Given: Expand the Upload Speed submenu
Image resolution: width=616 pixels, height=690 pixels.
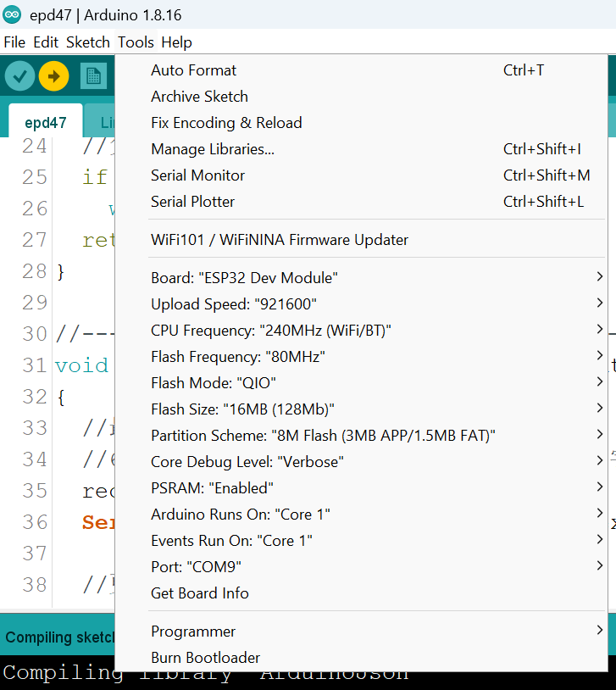Looking at the screenshot, I should point(234,304).
